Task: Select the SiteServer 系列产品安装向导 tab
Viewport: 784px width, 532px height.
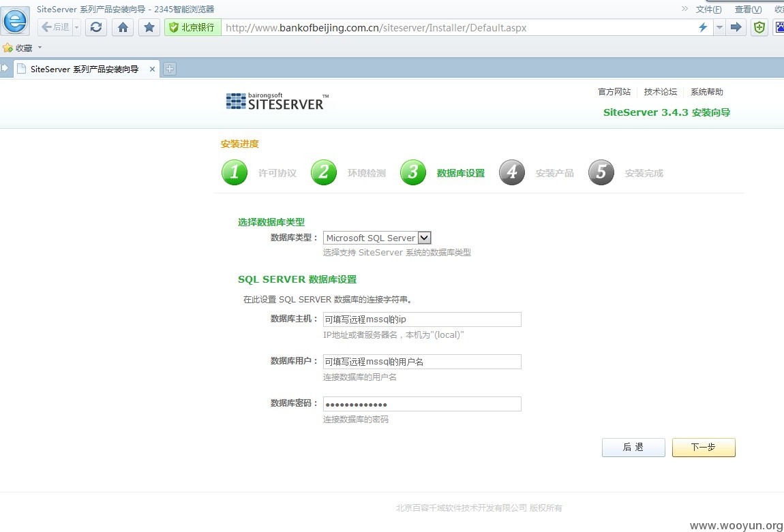Action: click(x=85, y=69)
